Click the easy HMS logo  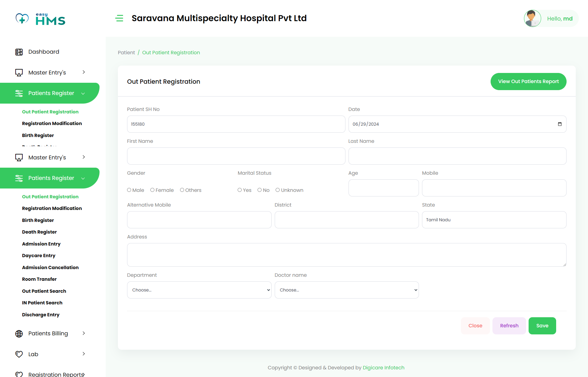[x=40, y=19]
